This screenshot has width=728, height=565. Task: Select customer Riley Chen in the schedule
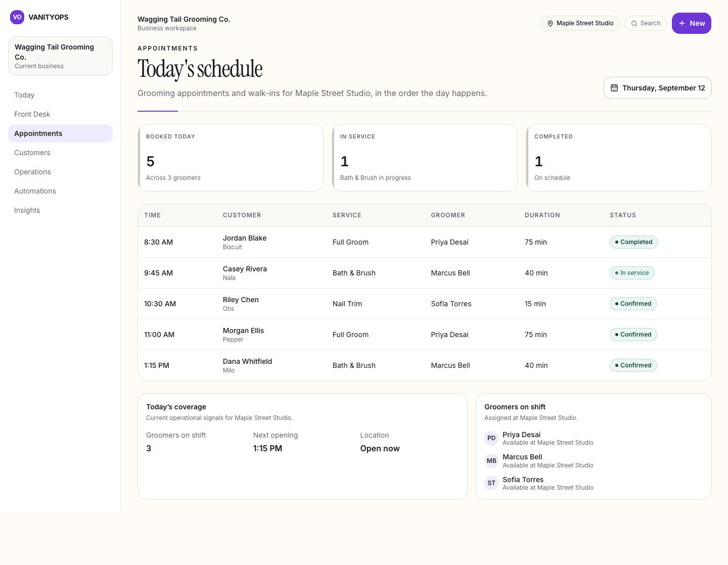point(241,300)
